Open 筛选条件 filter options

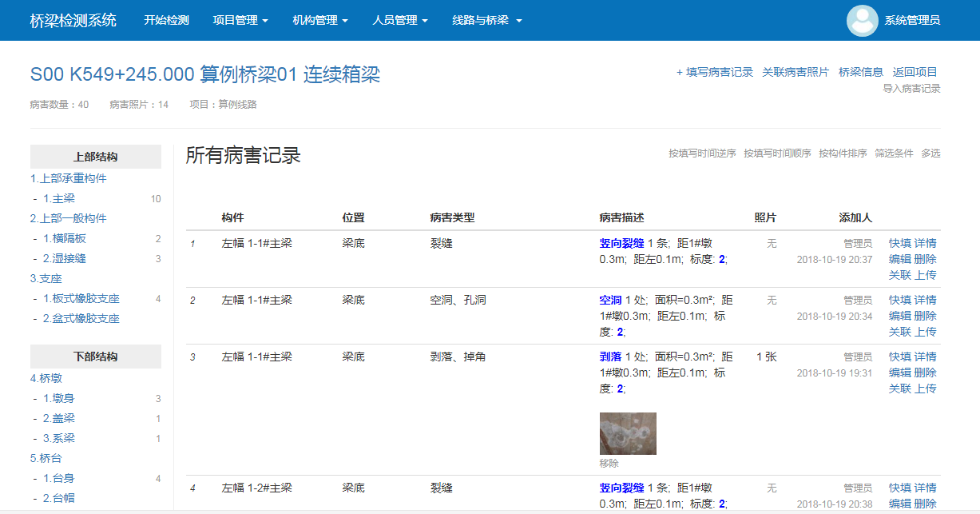coord(893,153)
